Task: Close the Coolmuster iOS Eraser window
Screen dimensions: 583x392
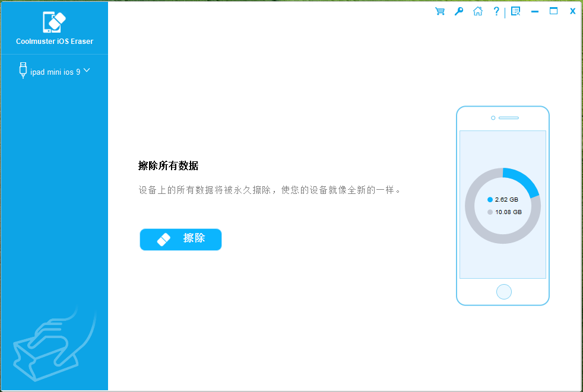Action: tap(572, 11)
